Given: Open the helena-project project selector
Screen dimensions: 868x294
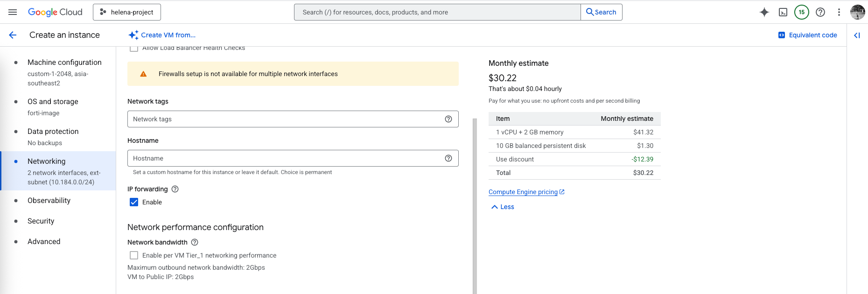Looking at the screenshot, I should point(127,12).
